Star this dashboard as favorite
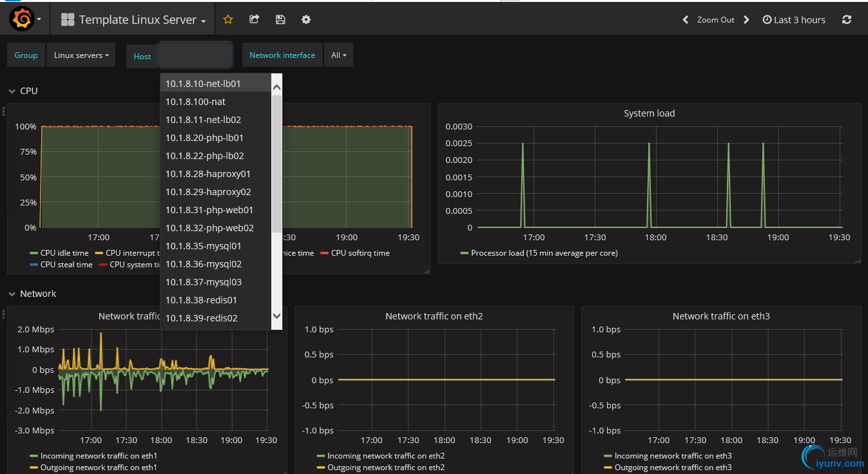This screenshot has width=868, height=474. (228, 20)
